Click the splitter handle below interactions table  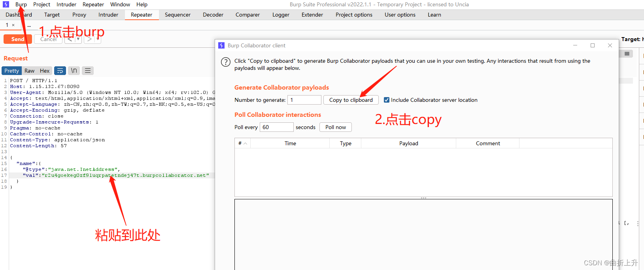click(x=423, y=198)
